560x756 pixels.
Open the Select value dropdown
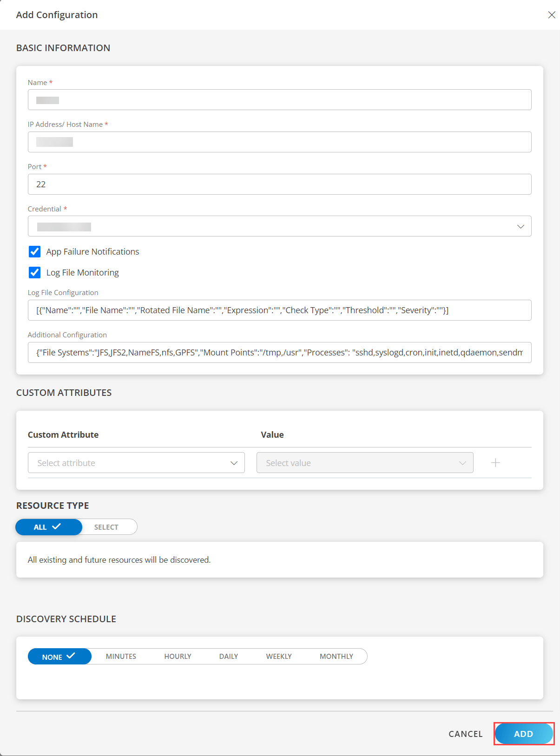tap(364, 463)
